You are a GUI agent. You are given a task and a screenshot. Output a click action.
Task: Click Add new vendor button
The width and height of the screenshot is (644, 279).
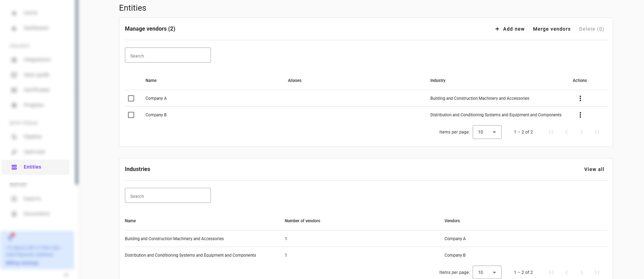[x=510, y=29]
